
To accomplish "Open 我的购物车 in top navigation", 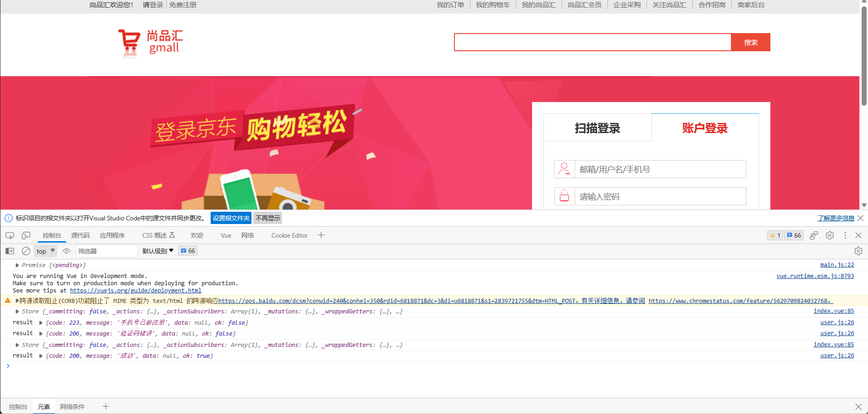I will (x=493, y=5).
